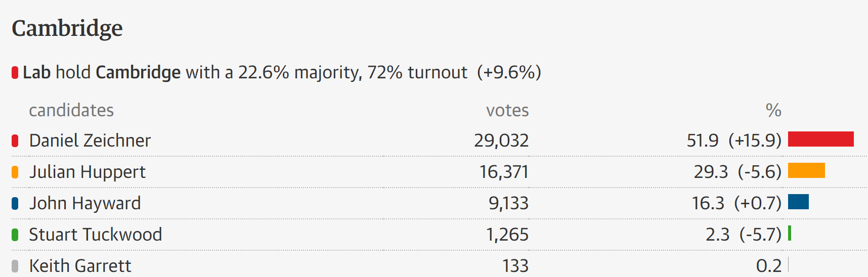Open the Stuart Tuckwood candidate entry
868x277 pixels.
pos(96,235)
